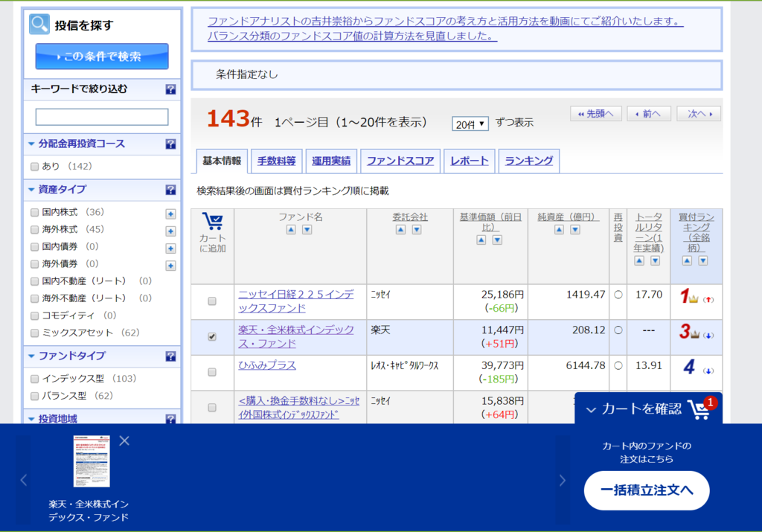Click the この条件で検索 button
The image size is (762, 532).
point(102,57)
